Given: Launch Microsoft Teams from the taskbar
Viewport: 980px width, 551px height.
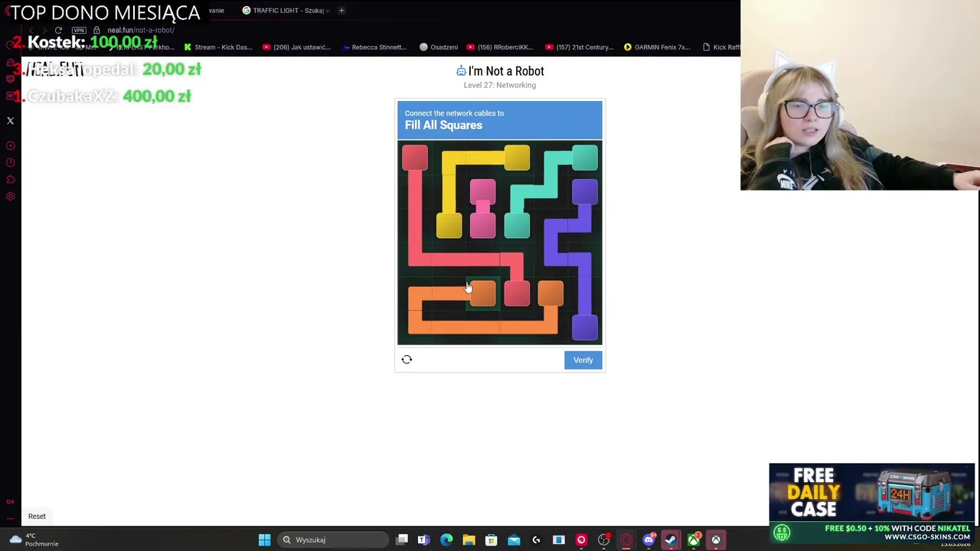Looking at the screenshot, I should point(423,540).
